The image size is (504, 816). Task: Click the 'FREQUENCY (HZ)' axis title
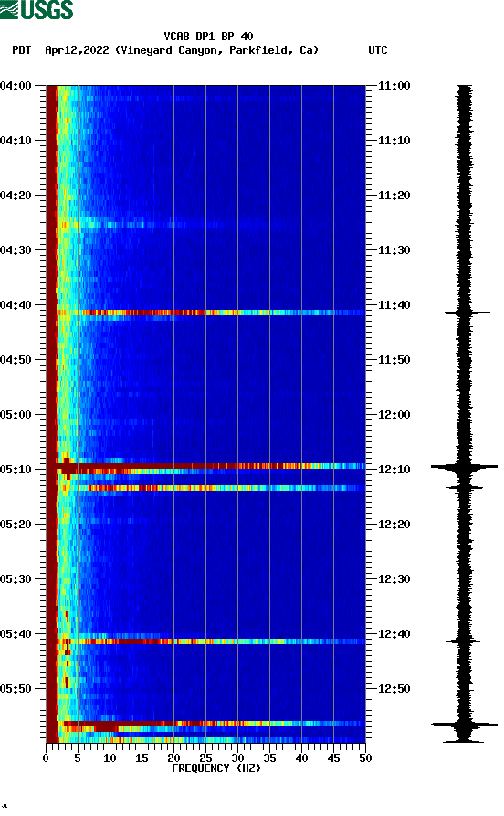point(216,768)
